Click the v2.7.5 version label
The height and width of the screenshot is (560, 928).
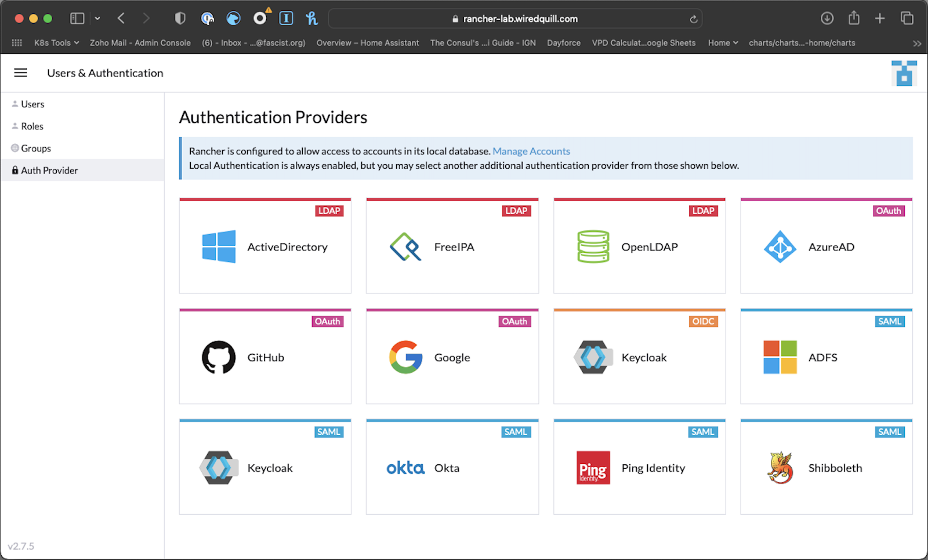21,546
